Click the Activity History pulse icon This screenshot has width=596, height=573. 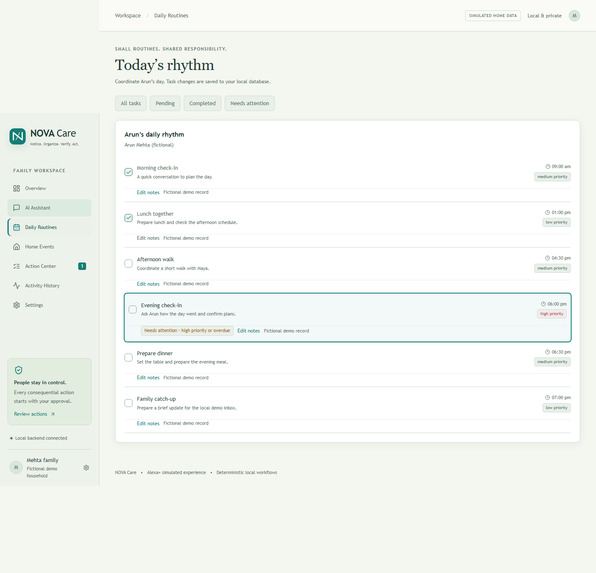point(16,286)
